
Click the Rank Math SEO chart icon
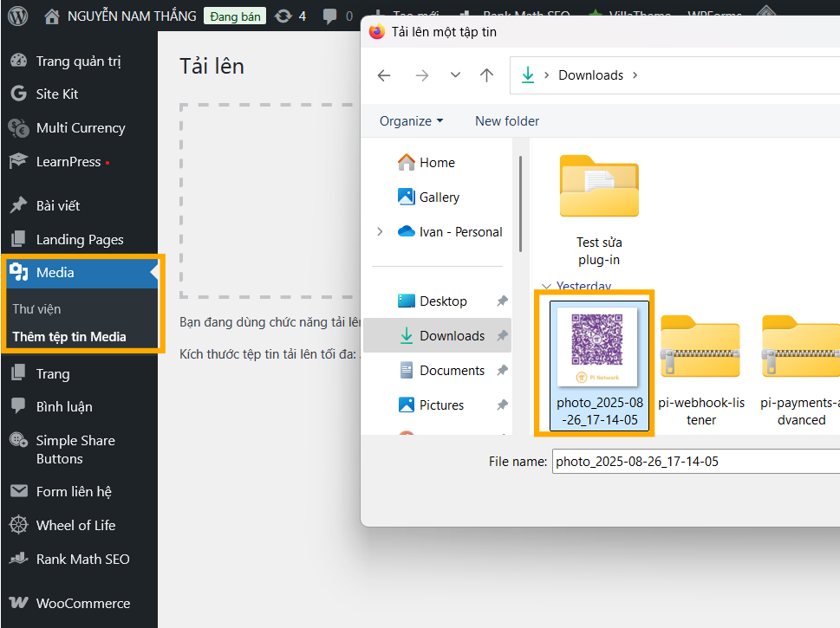[x=19, y=559]
